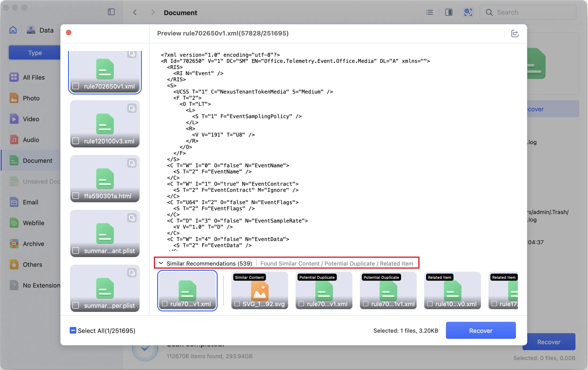This screenshot has width=588, height=370.
Task: Select the Webfile category icon
Action: 14,223
